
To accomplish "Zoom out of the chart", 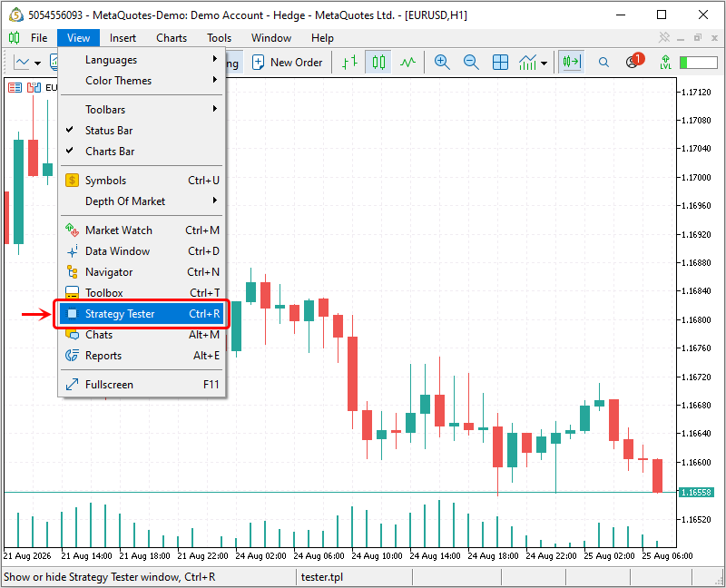I will point(471,62).
